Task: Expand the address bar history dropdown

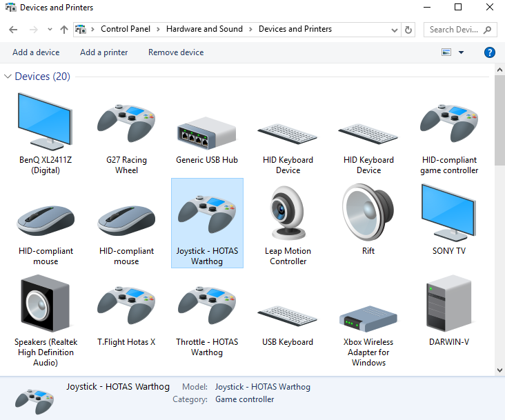Action: click(394, 30)
